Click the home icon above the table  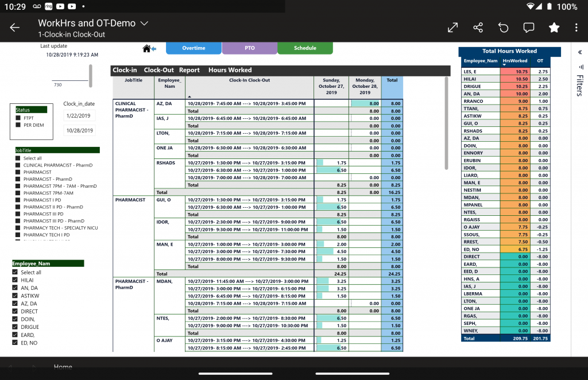pos(147,49)
